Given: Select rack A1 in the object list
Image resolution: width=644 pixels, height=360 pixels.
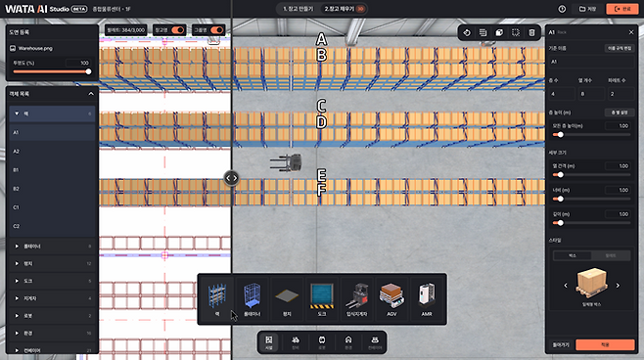Looking at the screenshot, I should pos(52,133).
